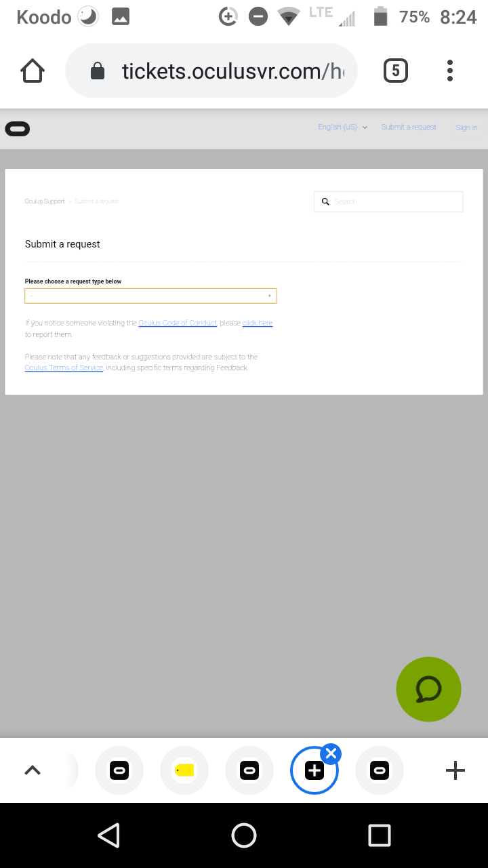
Task: Open the browser three-dot menu
Action: pos(450,71)
